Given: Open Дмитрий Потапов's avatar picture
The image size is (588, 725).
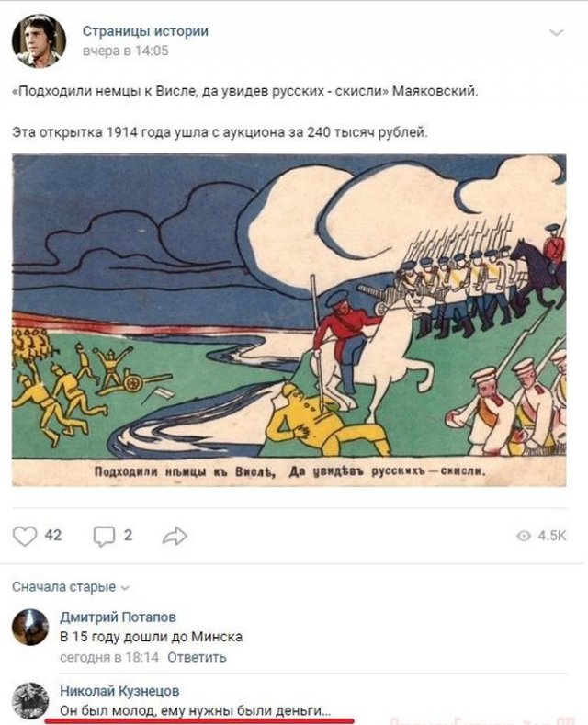Looking at the screenshot, I should (30, 628).
